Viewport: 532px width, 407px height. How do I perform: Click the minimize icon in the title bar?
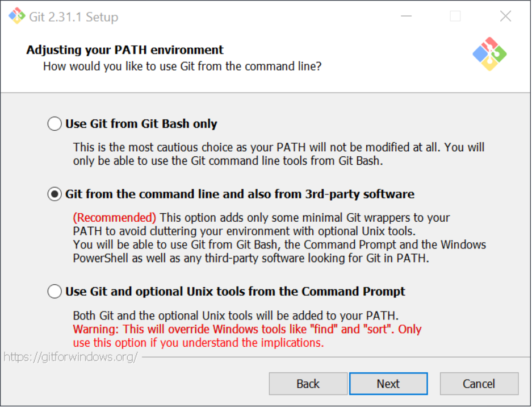click(x=405, y=16)
